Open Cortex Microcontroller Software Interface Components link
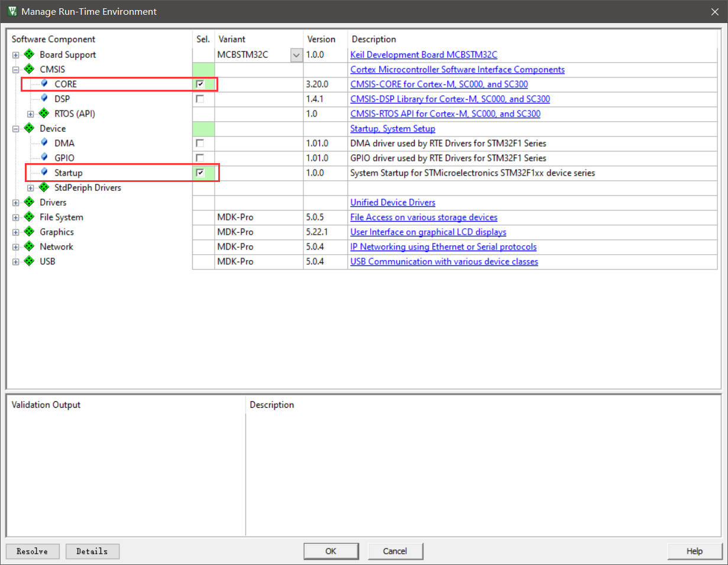The height and width of the screenshot is (565, 728). tap(458, 69)
